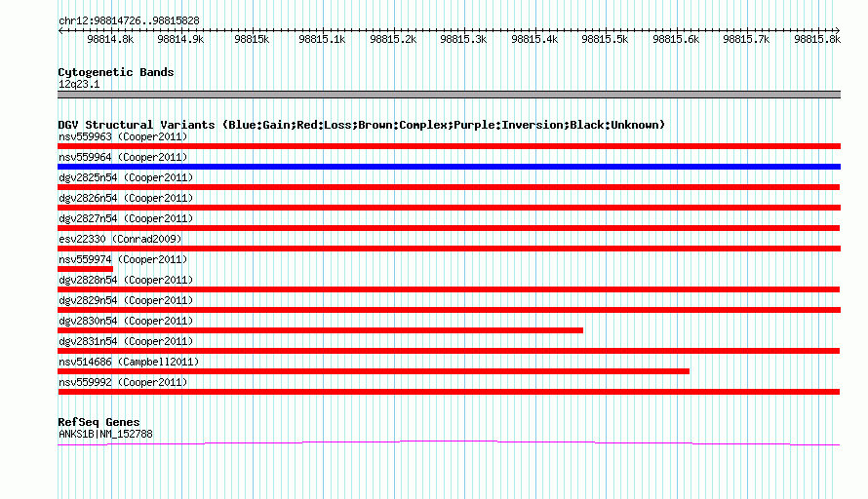The image size is (868, 499).
Task: Click the ruler's left arrow end
Action: pos(60,30)
